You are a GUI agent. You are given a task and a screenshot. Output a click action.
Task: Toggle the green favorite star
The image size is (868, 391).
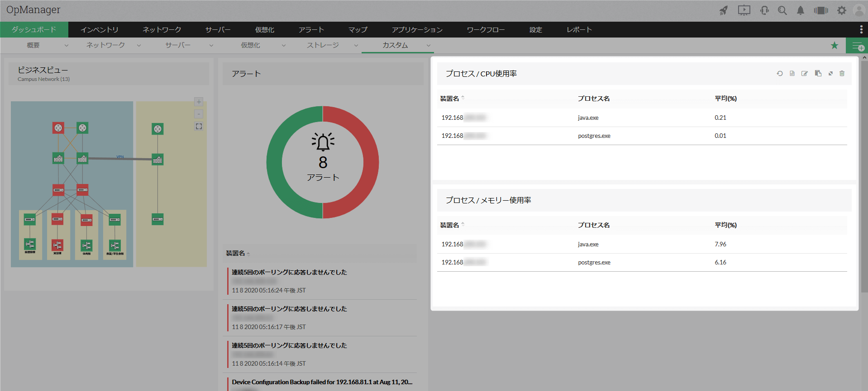pos(835,46)
